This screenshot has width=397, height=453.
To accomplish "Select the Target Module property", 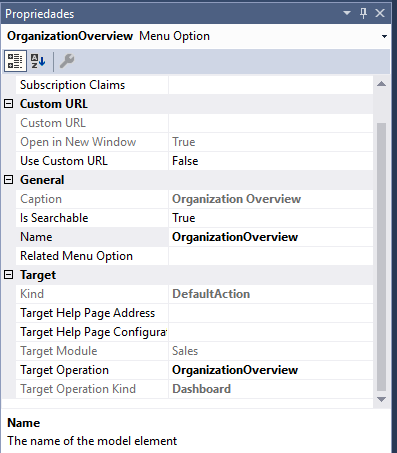I will click(92, 351).
